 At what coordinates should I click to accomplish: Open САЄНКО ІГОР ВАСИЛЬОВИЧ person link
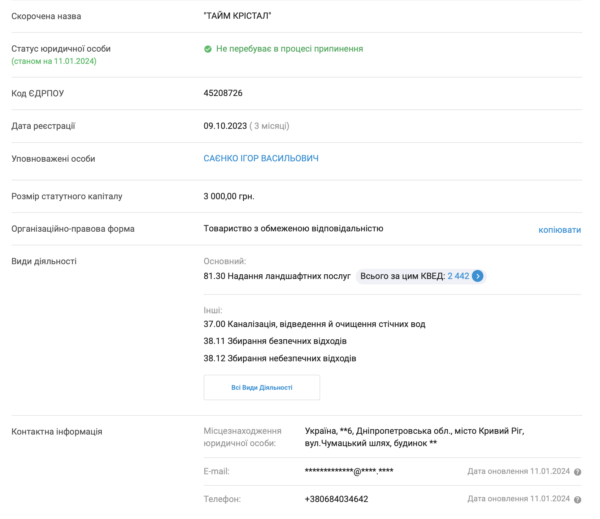[x=262, y=158]
